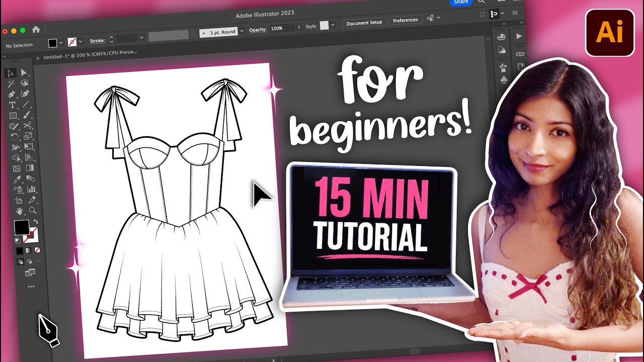Click the blue Share button
The height and width of the screenshot is (362, 644).
460,2
